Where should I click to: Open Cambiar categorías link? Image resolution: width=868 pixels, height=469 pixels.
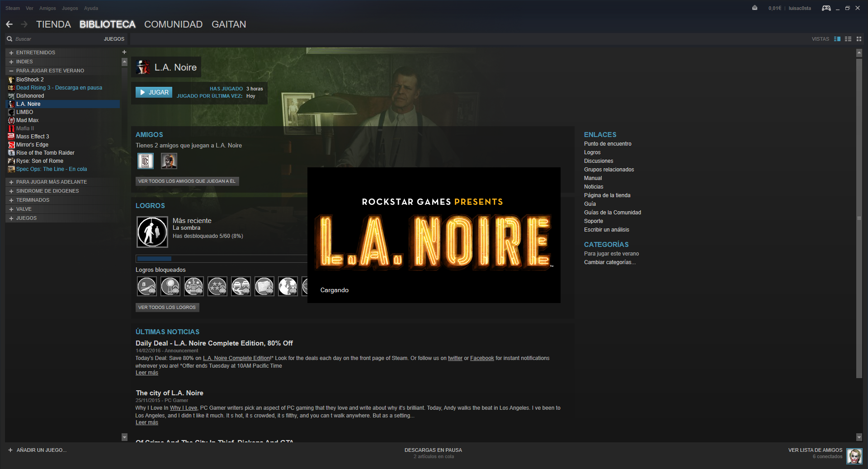pyautogui.click(x=610, y=262)
